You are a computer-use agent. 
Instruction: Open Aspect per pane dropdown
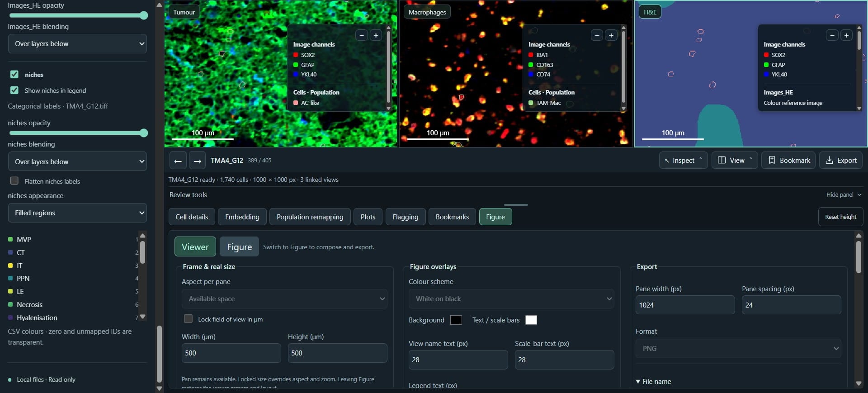coord(284,299)
